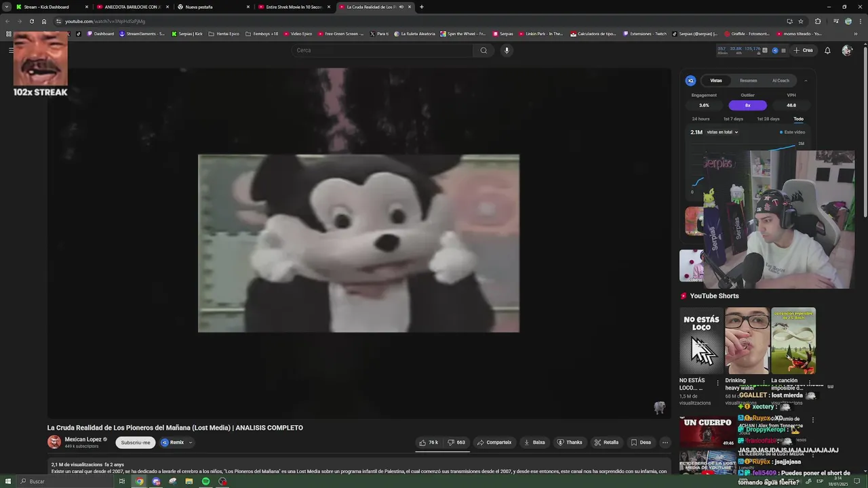Click the Retalla clip button
The height and width of the screenshot is (488, 868).
(606, 443)
